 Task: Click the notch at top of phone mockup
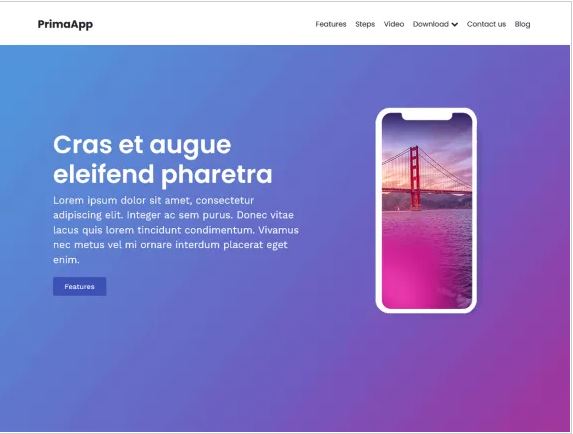click(x=427, y=116)
